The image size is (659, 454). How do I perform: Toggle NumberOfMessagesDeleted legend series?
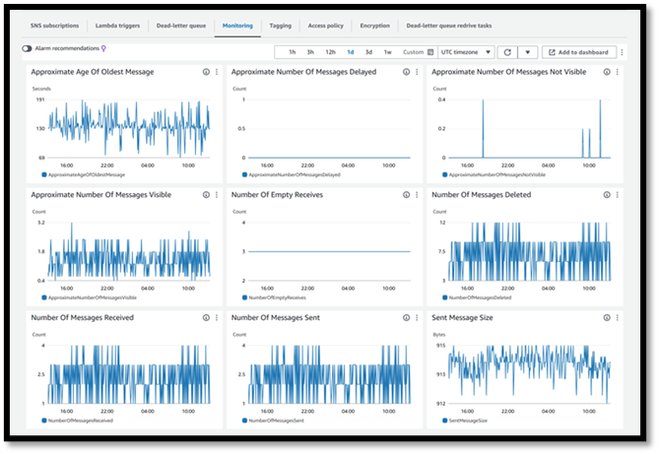coord(477,297)
